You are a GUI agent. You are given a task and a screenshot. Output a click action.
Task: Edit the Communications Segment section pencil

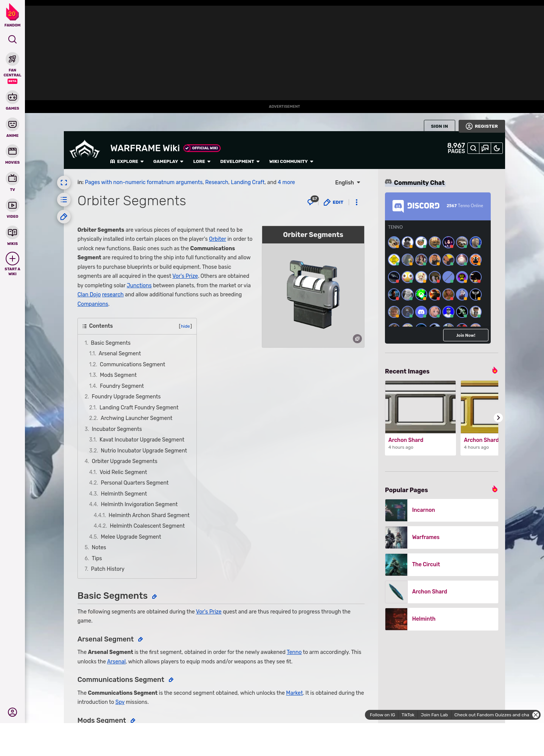click(171, 680)
